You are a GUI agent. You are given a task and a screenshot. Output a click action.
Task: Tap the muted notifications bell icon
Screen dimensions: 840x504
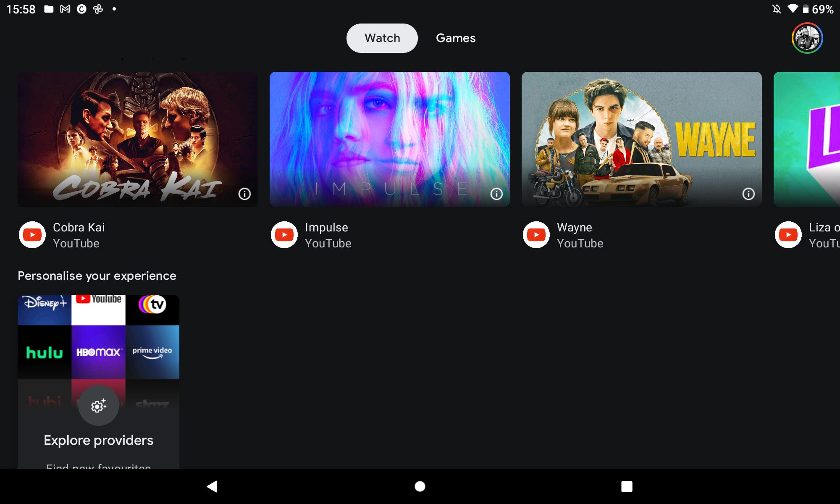(x=777, y=9)
